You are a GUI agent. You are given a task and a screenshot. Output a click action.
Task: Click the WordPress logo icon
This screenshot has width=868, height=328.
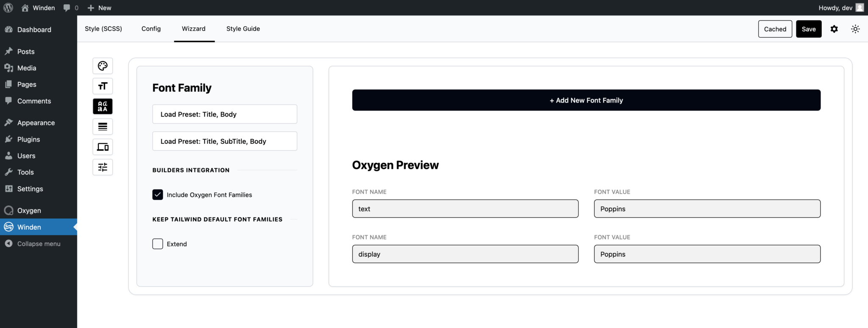(x=8, y=8)
